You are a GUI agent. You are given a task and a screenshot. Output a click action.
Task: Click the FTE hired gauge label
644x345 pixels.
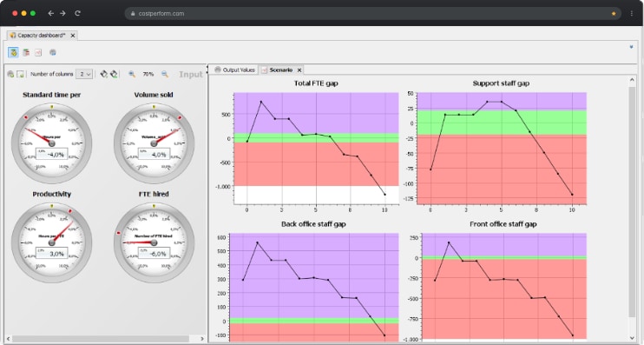point(154,194)
